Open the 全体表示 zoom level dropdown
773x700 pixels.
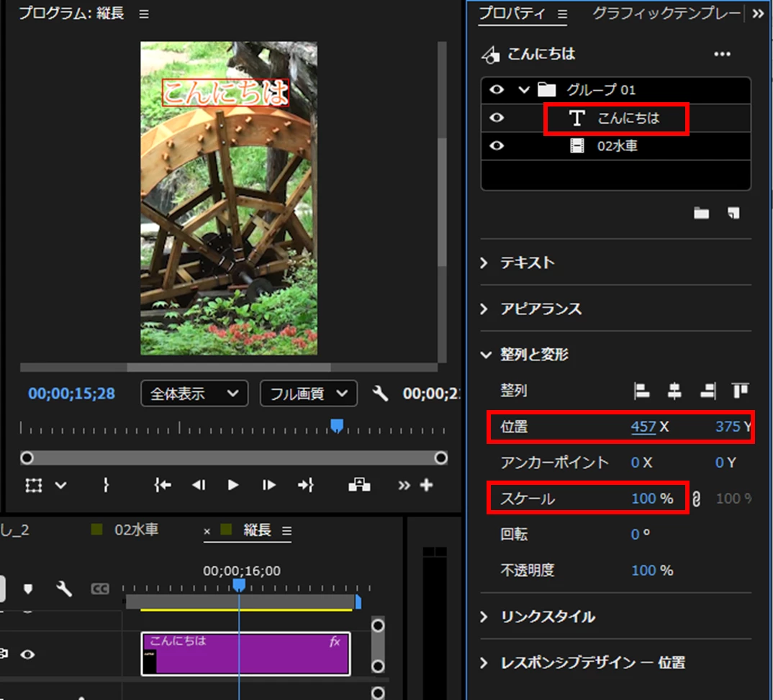[x=194, y=393]
